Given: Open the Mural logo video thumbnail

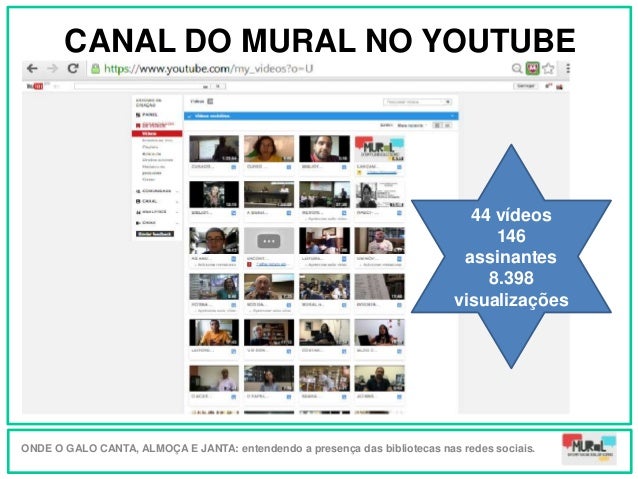Looking at the screenshot, I should pos(380,149).
